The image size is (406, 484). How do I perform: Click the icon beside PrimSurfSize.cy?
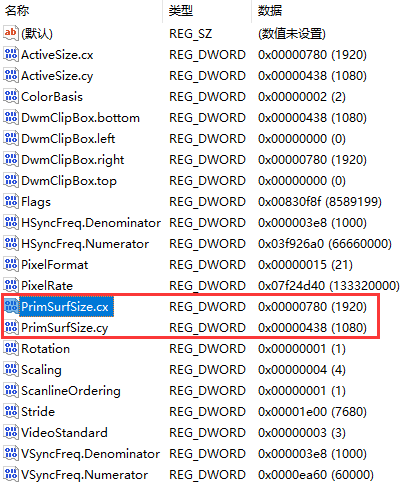tap(11, 327)
